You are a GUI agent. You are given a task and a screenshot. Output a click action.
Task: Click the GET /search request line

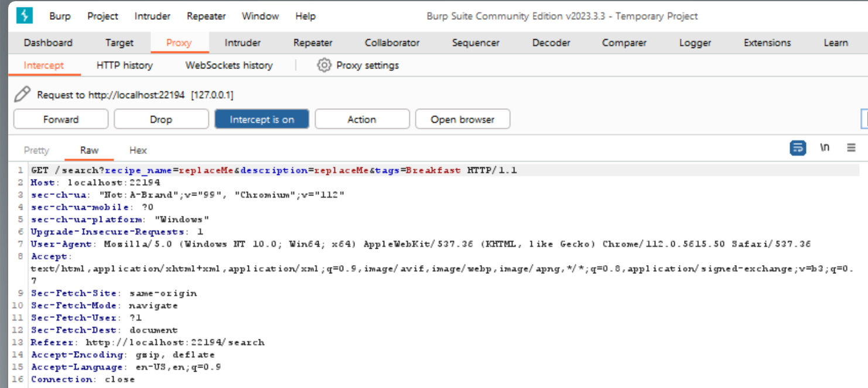point(274,170)
